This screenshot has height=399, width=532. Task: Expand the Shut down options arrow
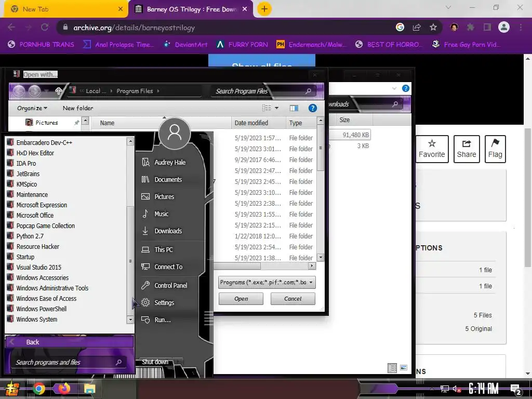[x=179, y=362]
